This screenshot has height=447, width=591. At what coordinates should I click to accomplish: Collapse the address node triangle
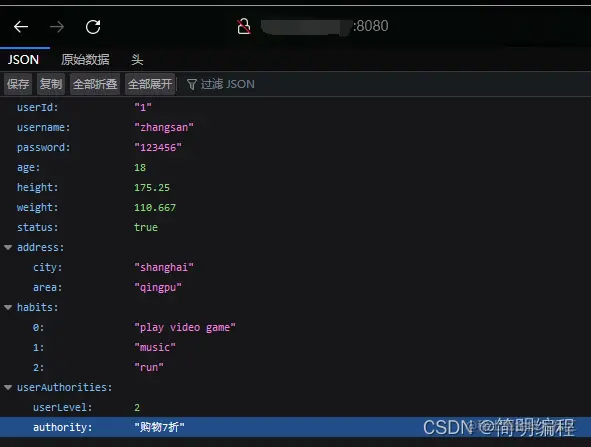click(8, 247)
